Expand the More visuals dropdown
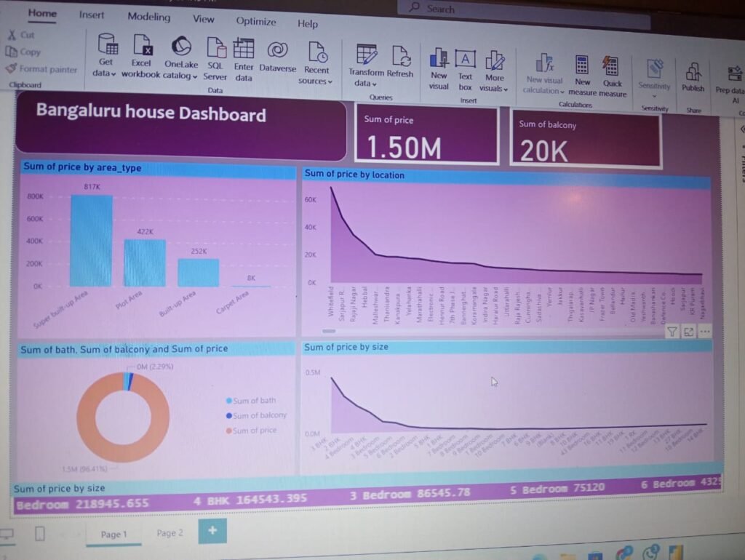Screen dimensions: 745x560 495,88
